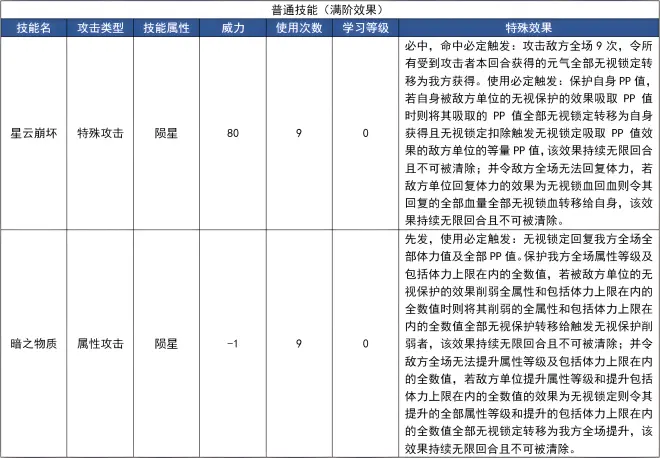Select use count 9 in 星云崩坏 row
The width and height of the screenshot is (660, 458).
point(299,133)
